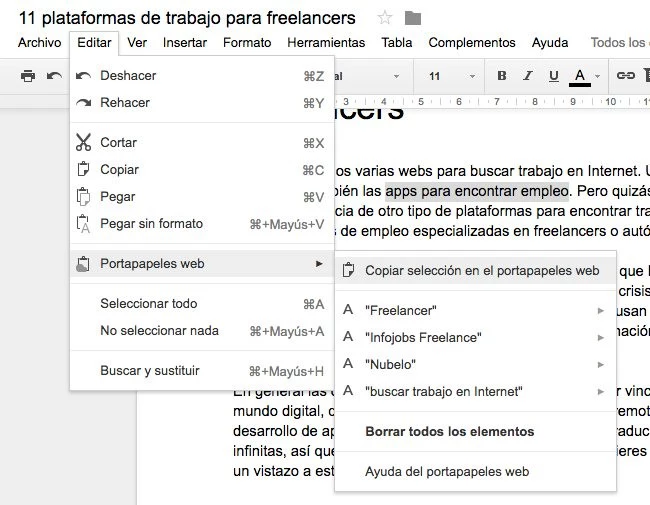The width and height of the screenshot is (650, 505).
Task: Select Rehacer in the Editar menu
Action: pos(125,103)
